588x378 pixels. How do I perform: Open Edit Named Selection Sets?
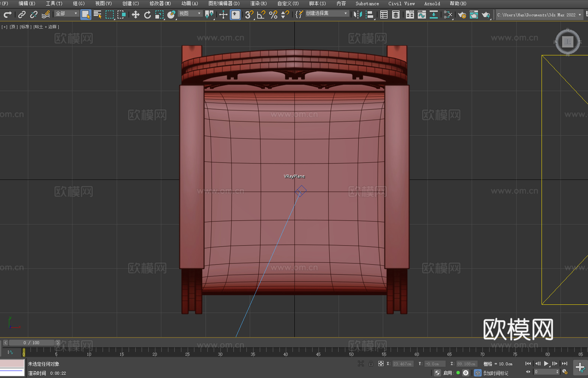[x=299, y=14]
